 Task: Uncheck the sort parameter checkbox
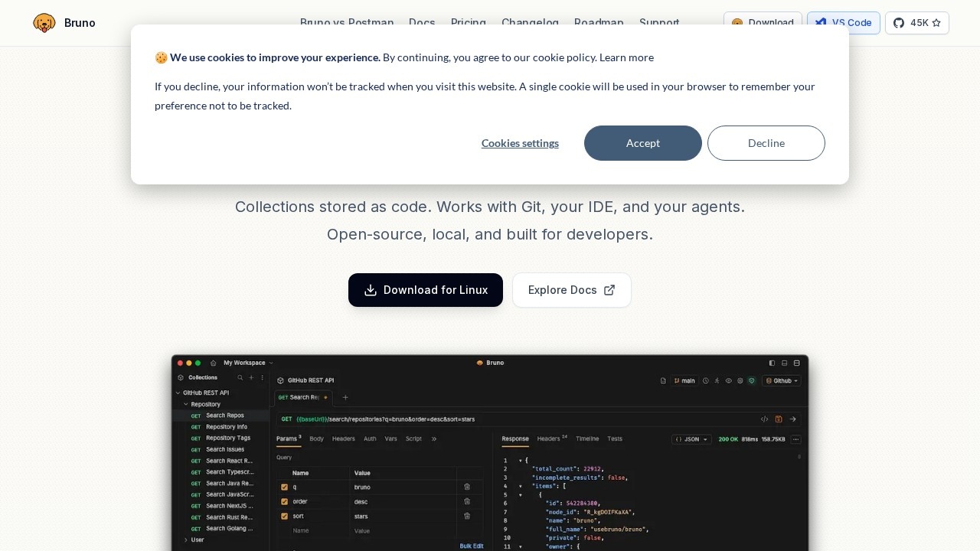[x=285, y=516]
